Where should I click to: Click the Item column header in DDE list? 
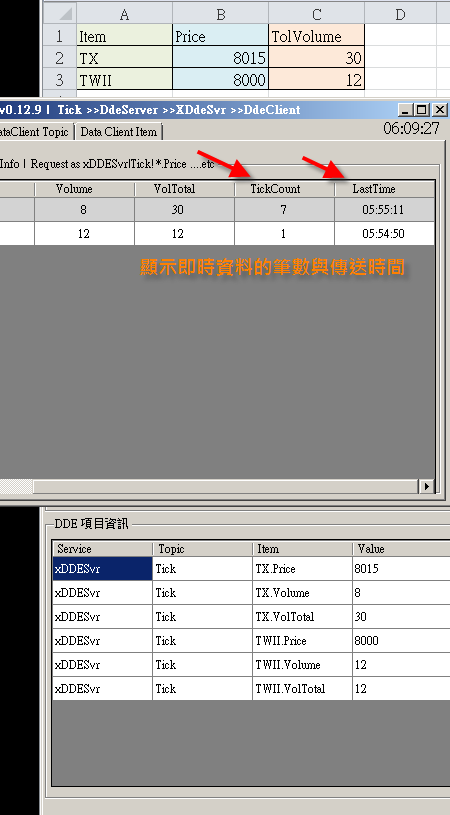click(x=302, y=549)
